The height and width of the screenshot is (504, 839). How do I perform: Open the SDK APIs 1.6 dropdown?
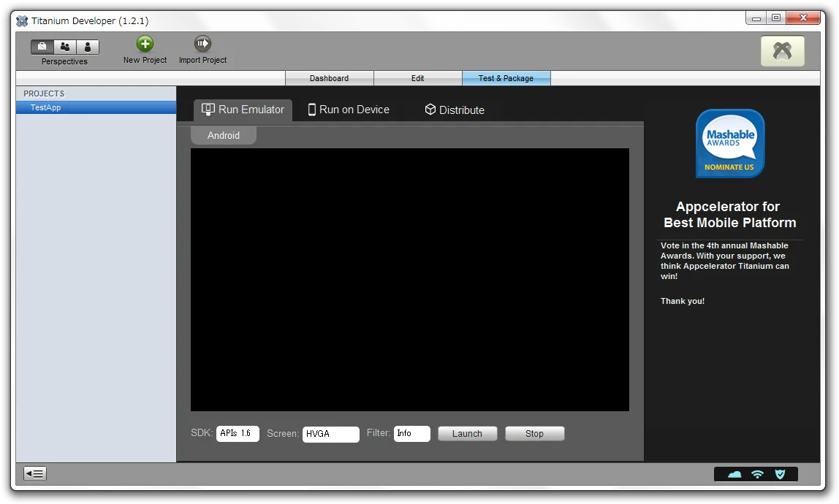[238, 434]
